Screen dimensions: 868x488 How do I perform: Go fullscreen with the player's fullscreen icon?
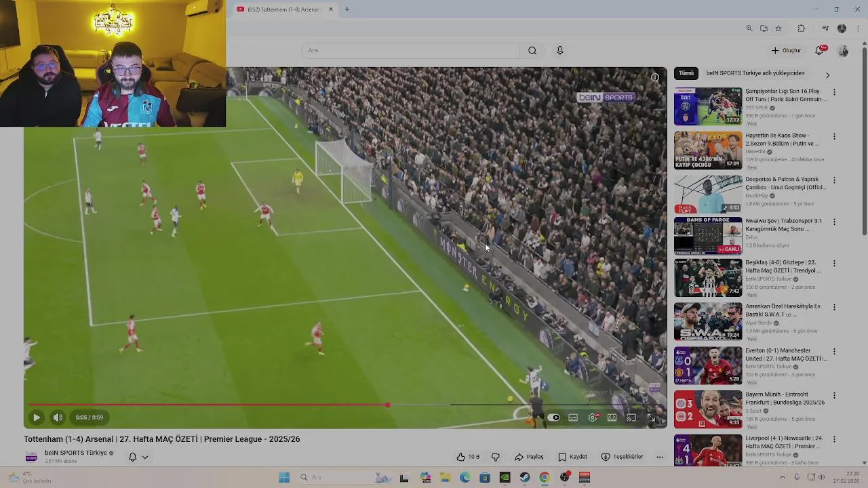click(x=651, y=418)
